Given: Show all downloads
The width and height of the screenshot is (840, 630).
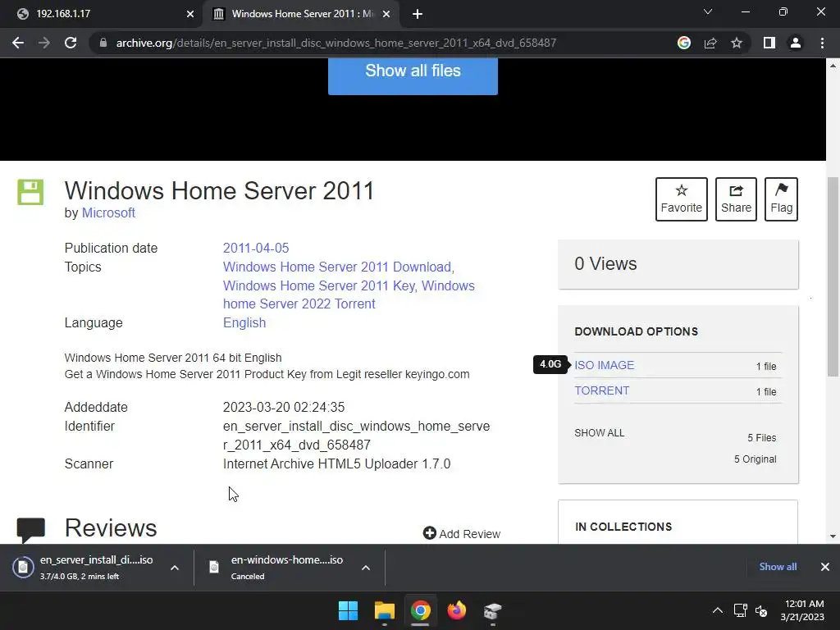Looking at the screenshot, I should point(778,567).
